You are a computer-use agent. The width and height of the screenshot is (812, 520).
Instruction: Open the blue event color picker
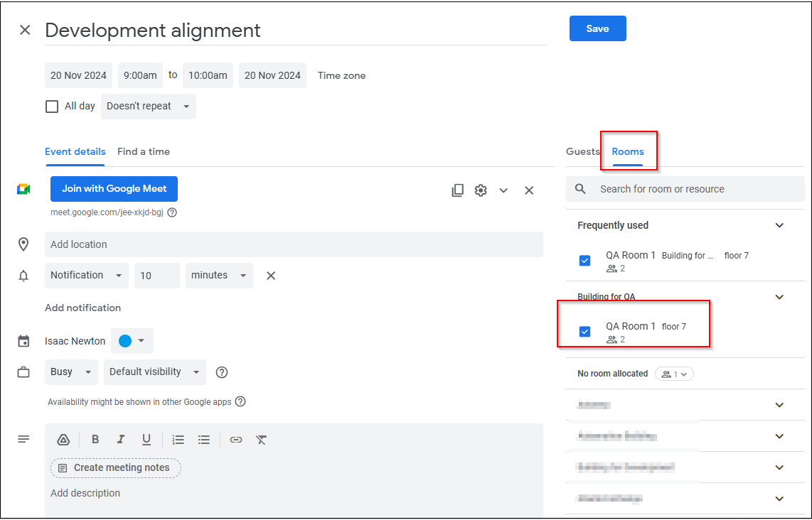(132, 341)
